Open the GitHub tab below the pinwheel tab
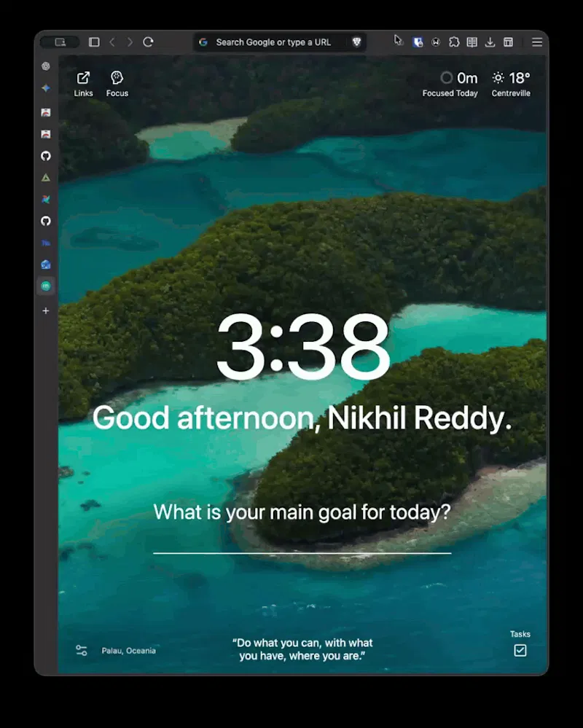 coord(45,221)
